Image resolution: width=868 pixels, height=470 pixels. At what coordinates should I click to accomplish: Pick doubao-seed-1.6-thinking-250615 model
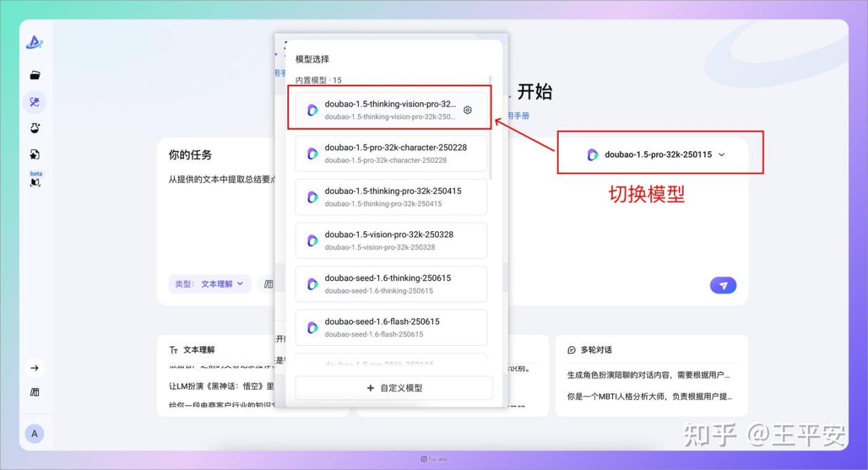[391, 283]
